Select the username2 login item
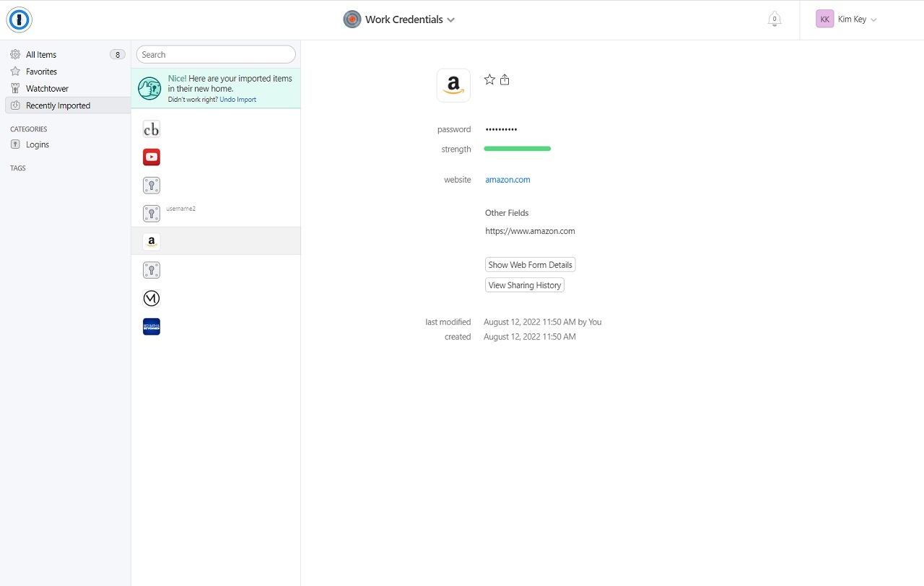Screen dimensions: 924x586 pos(216,214)
